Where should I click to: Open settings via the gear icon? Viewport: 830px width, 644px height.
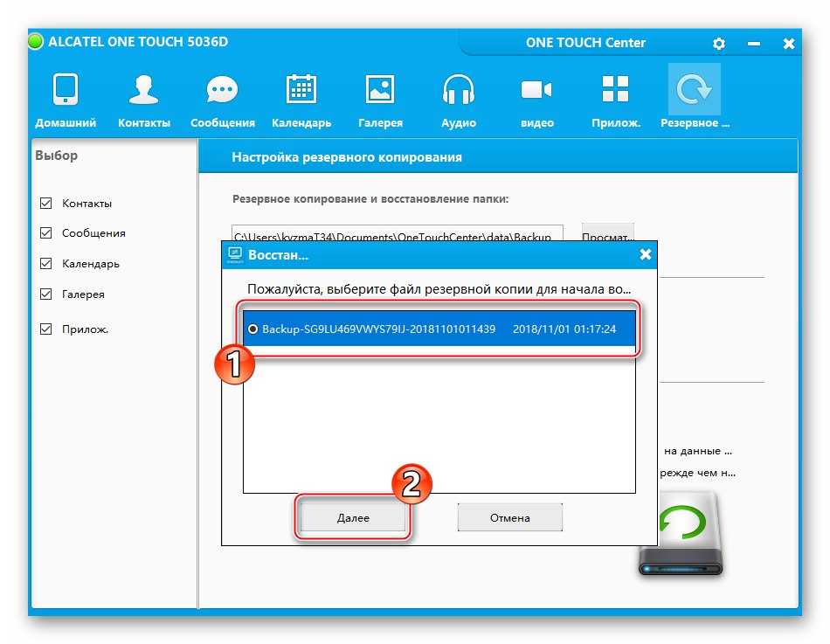(718, 44)
